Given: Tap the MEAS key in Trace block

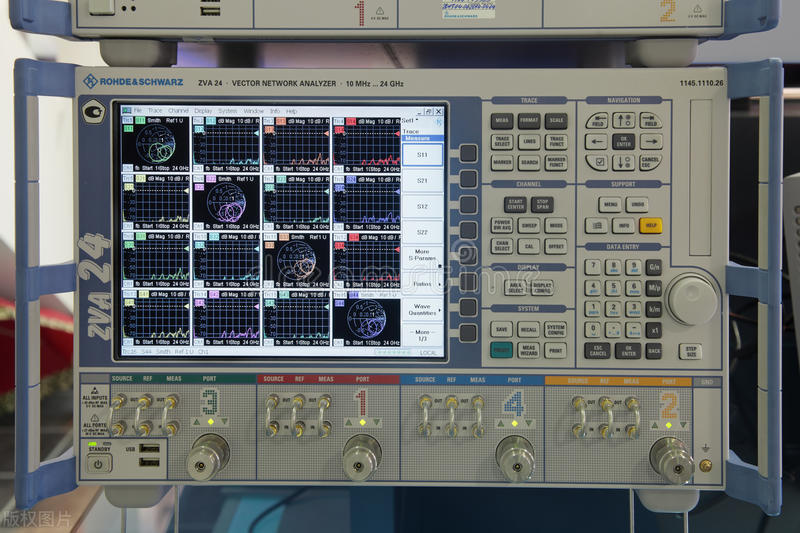Looking at the screenshot, I should (502, 120).
